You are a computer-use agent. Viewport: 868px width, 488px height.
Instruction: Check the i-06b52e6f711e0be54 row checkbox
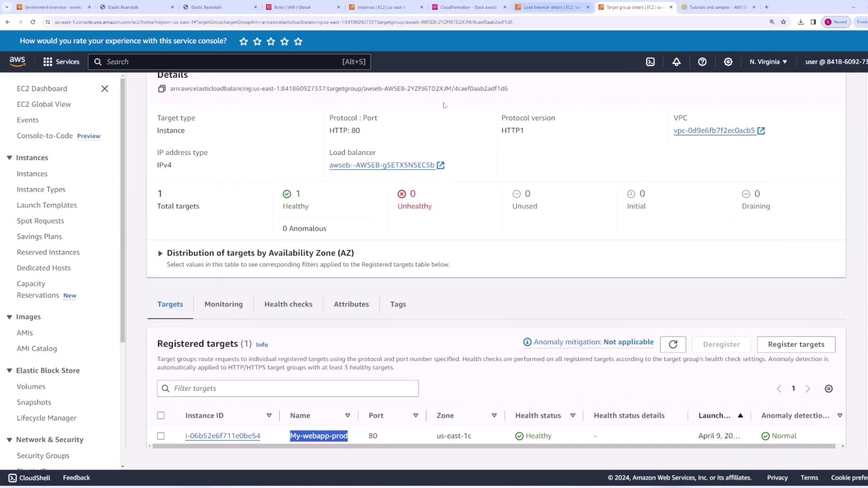click(x=160, y=436)
